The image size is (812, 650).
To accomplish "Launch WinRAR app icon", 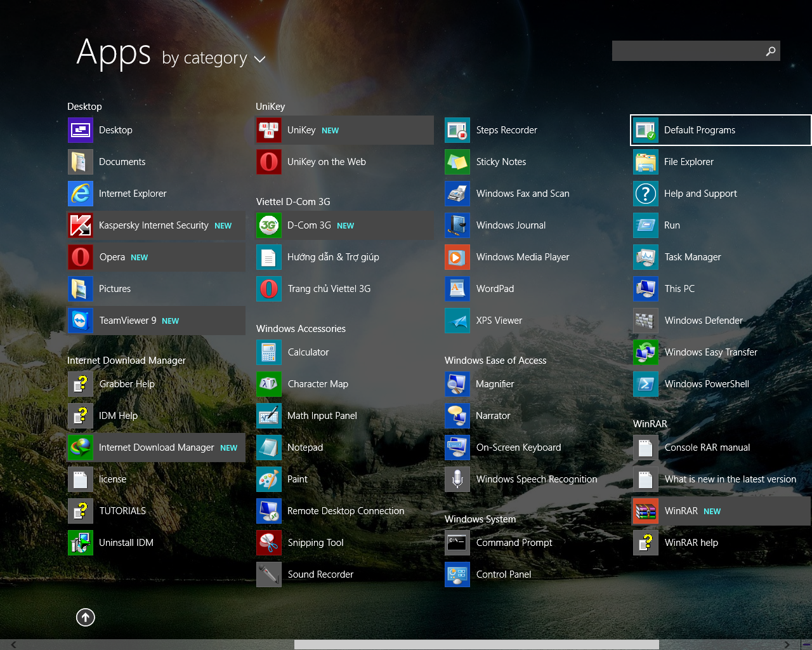I will pos(646,511).
